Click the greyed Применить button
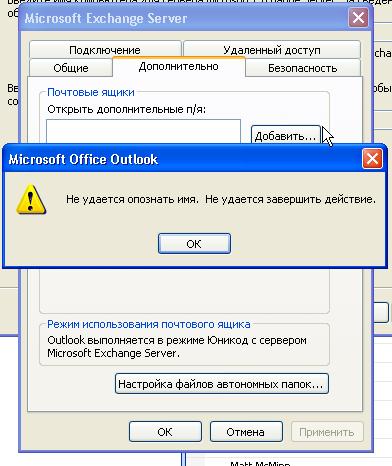 tap(327, 432)
